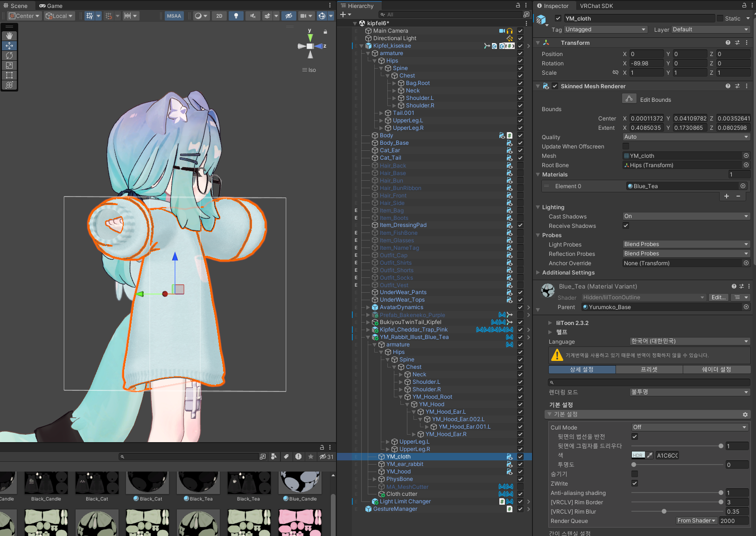Screen dimensions: 756x536
Task: Toggle favorites star filter in Project
Action: click(311, 457)
